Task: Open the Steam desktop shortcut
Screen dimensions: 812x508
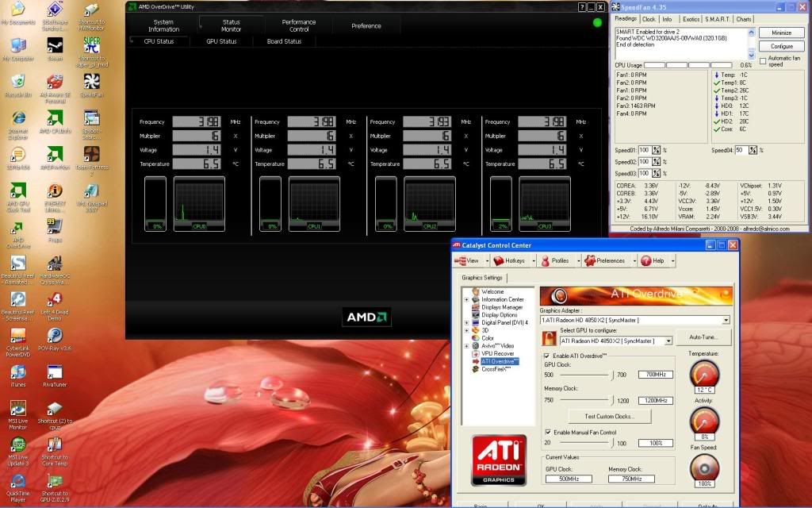Action: tap(55, 48)
